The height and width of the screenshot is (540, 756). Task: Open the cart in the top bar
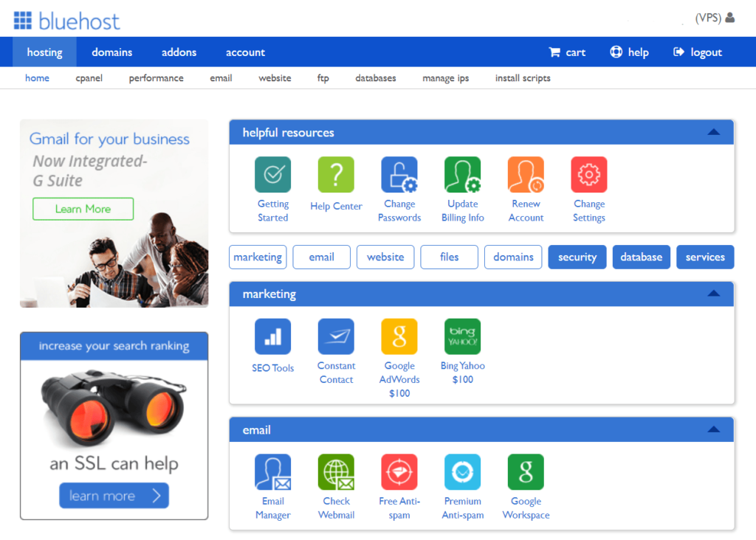pyautogui.click(x=567, y=52)
